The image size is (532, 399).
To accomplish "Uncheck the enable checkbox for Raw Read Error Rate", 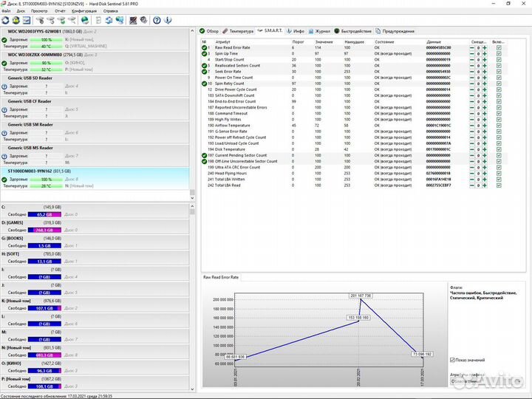I will (499, 48).
